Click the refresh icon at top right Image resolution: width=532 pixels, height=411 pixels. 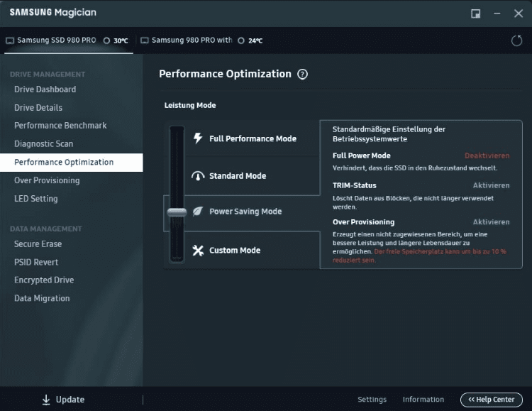pos(516,40)
